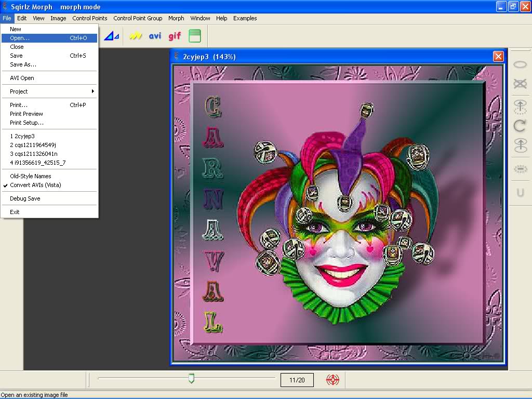Viewport: 532px width, 399px height.
Task: Choose Open... from File menu
Action: point(49,38)
